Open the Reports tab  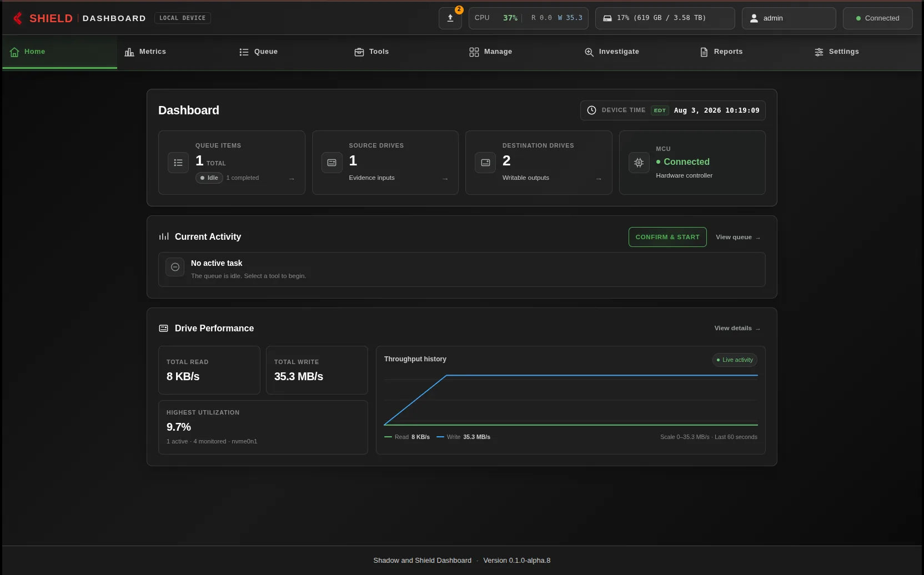coord(749,52)
